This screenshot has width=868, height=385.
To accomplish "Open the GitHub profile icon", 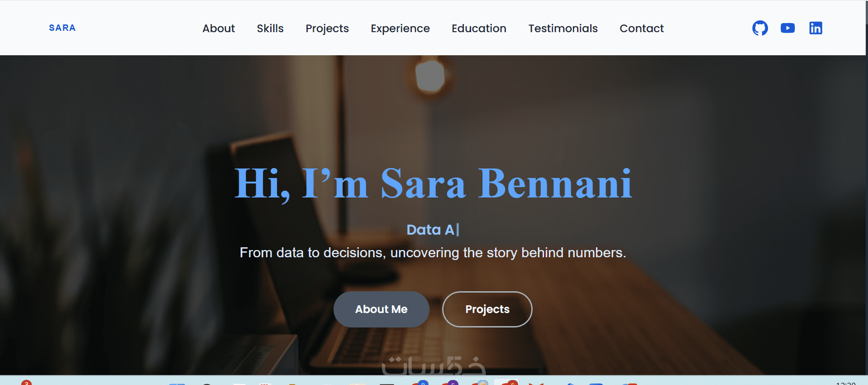I will click(x=760, y=28).
